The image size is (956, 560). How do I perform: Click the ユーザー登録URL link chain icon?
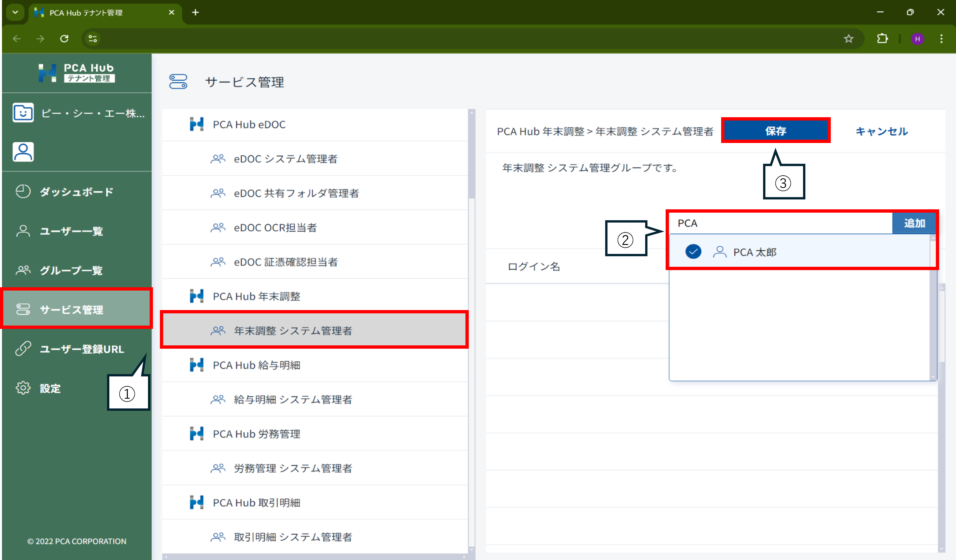click(23, 349)
